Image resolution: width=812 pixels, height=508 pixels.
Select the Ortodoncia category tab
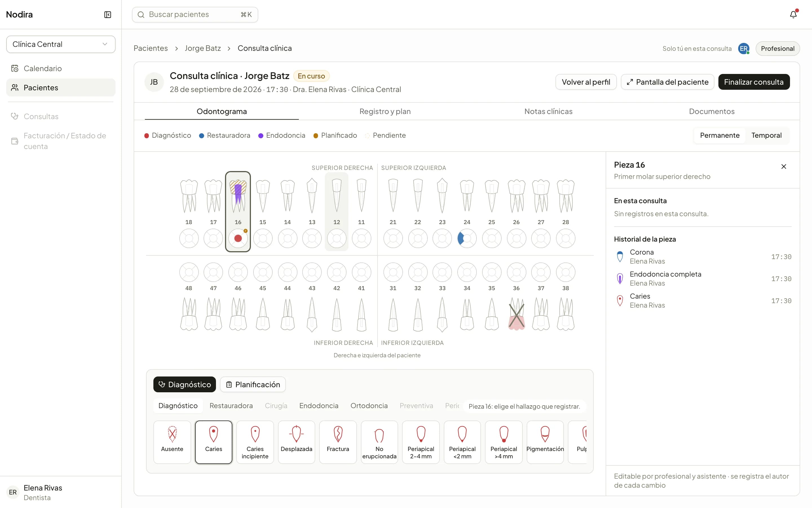(369, 406)
